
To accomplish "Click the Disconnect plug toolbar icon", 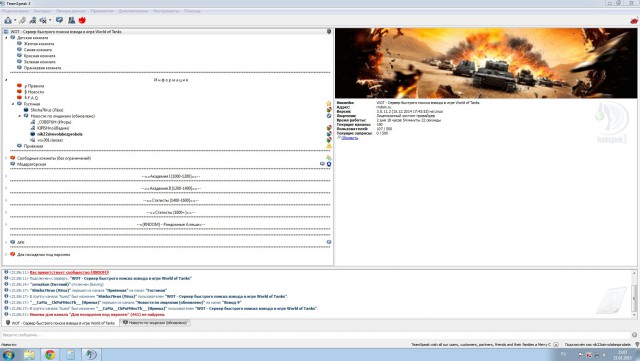I will (x=23, y=20).
